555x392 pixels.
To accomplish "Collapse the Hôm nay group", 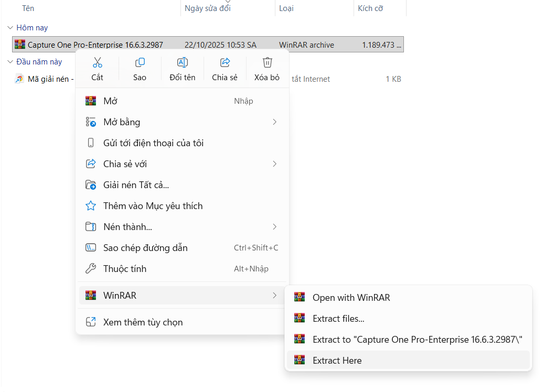I will click(x=10, y=28).
